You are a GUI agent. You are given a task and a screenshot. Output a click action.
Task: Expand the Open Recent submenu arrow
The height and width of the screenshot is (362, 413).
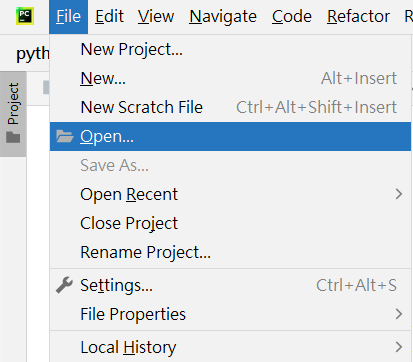point(399,194)
